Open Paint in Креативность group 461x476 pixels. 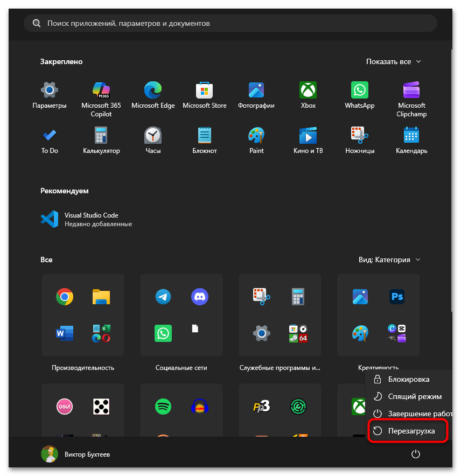click(360, 333)
